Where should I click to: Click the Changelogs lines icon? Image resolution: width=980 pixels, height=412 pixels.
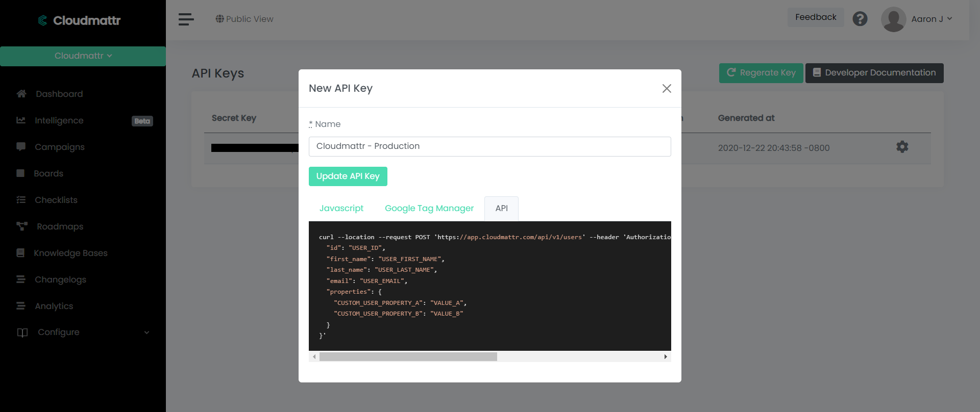(21, 279)
